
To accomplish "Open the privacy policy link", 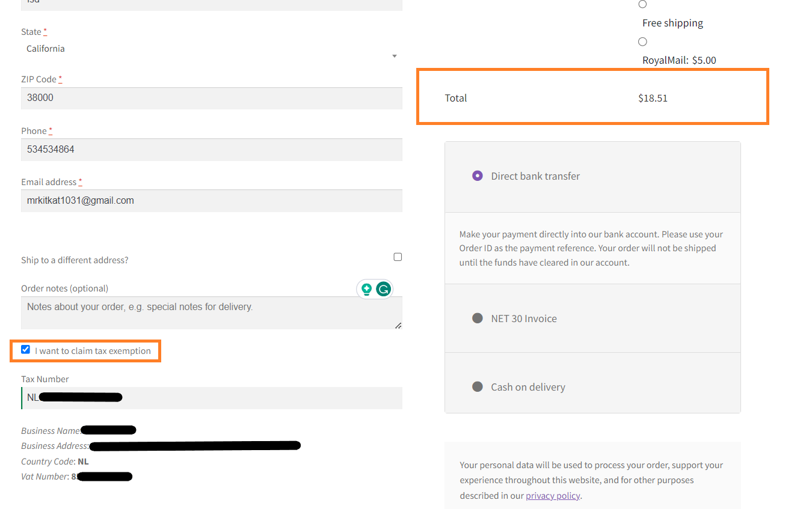I will tap(553, 496).
